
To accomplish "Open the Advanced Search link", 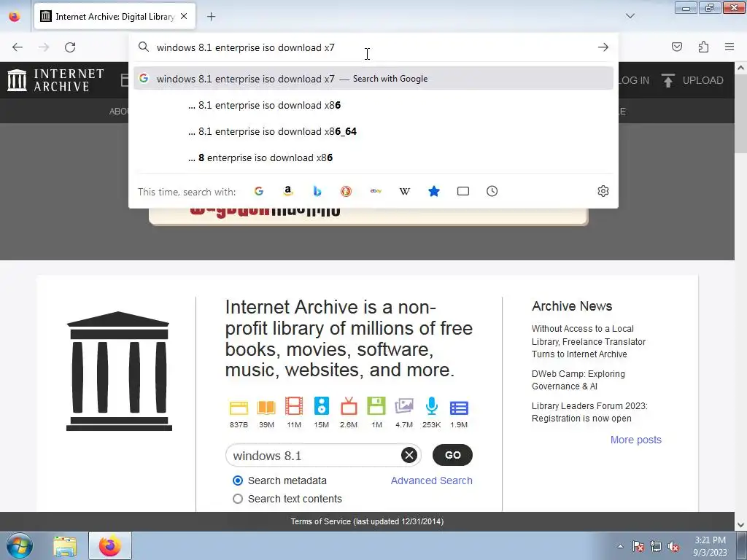I will coord(432,481).
